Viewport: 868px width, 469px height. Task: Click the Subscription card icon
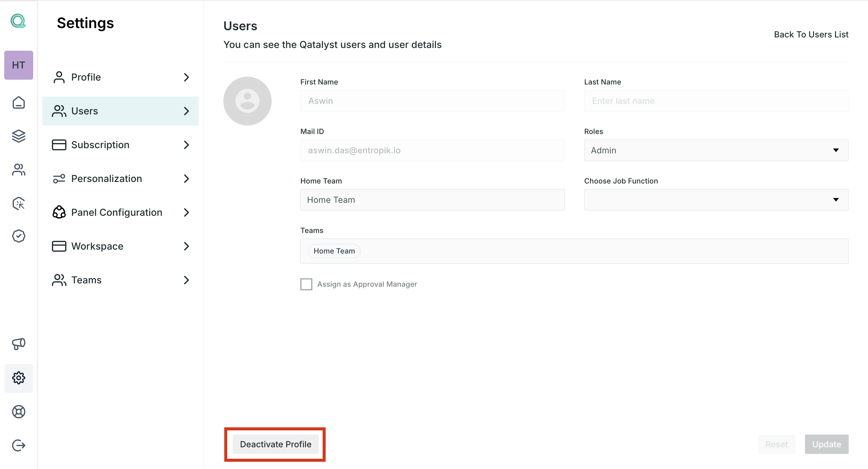click(x=59, y=145)
